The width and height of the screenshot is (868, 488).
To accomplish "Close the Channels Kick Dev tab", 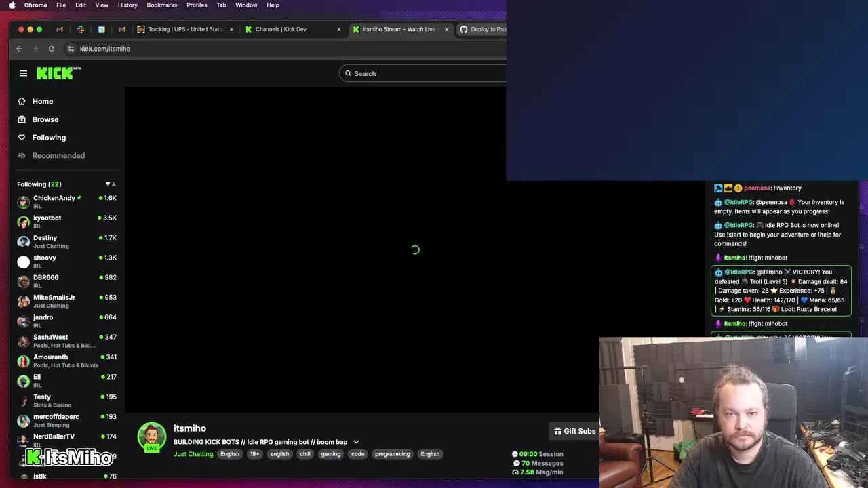I will pos(339,29).
